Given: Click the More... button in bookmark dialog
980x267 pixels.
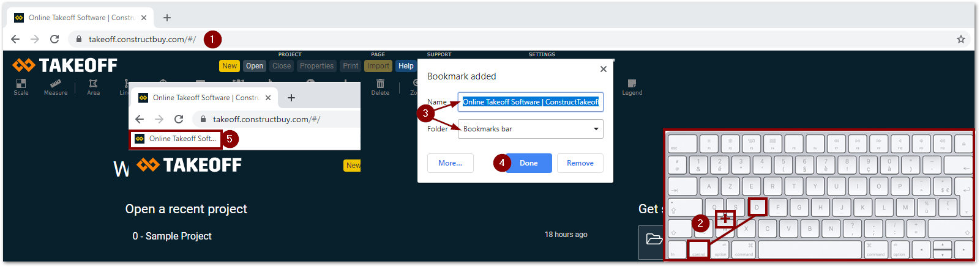Looking at the screenshot, I should coord(450,163).
